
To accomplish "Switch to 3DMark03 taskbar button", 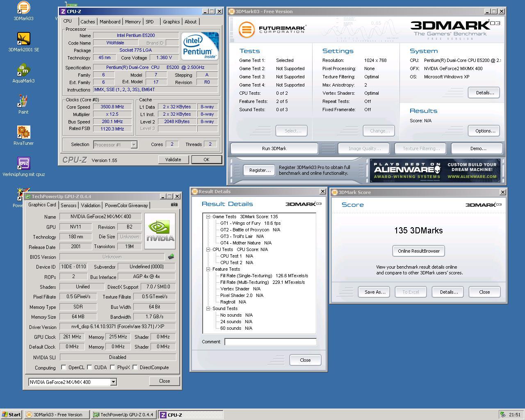I will coord(57,415).
